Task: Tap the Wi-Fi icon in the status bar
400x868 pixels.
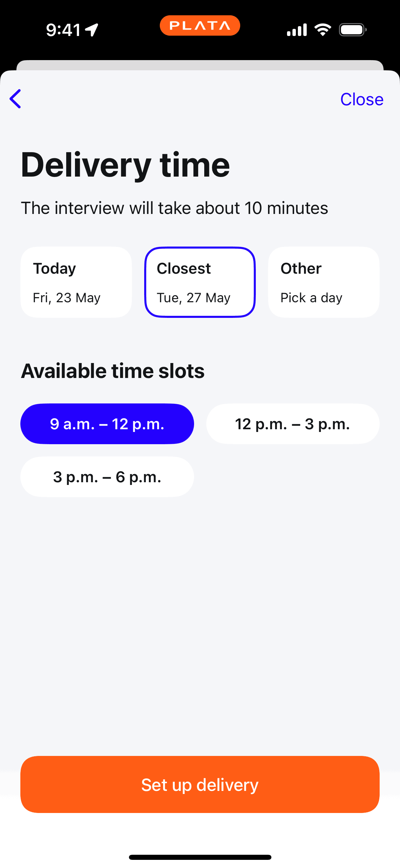Action: pyautogui.click(x=322, y=29)
